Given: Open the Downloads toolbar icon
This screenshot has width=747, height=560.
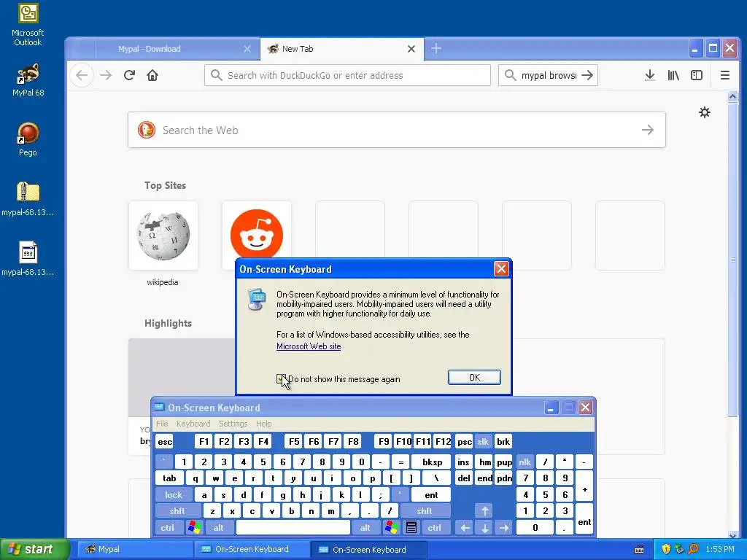Looking at the screenshot, I should [x=649, y=75].
